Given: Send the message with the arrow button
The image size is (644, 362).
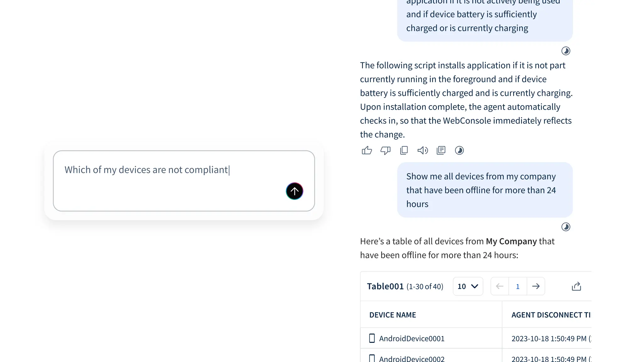Looking at the screenshot, I should (294, 191).
